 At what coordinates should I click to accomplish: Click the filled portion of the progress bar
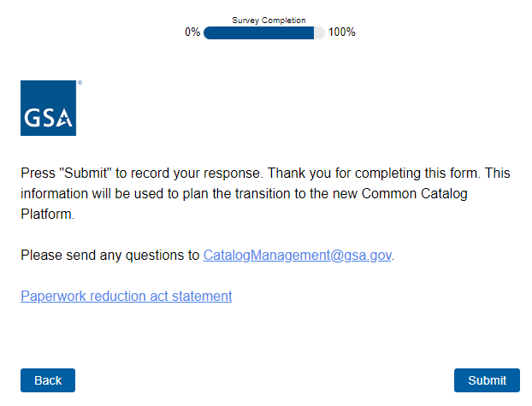click(x=258, y=32)
